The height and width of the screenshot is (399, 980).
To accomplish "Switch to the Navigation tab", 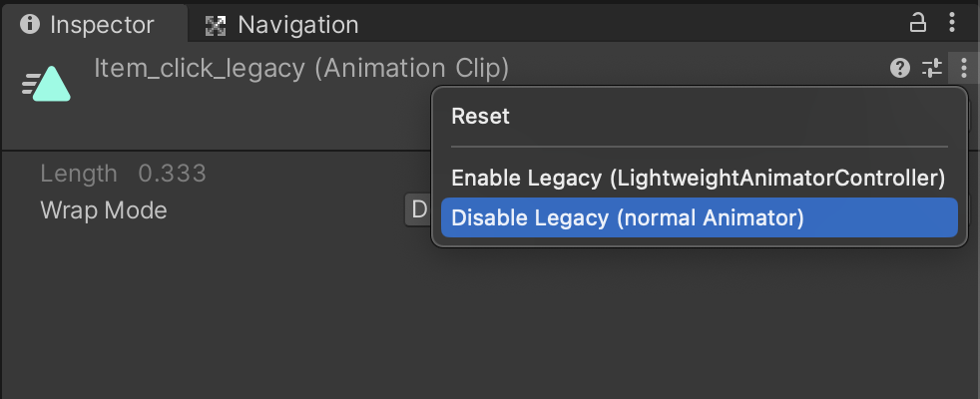I will (x=281, y=25).
